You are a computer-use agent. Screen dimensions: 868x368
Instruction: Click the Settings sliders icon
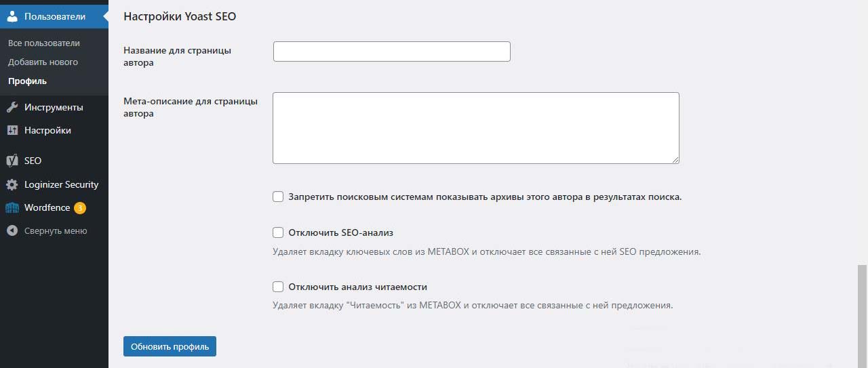pos(12,130)
